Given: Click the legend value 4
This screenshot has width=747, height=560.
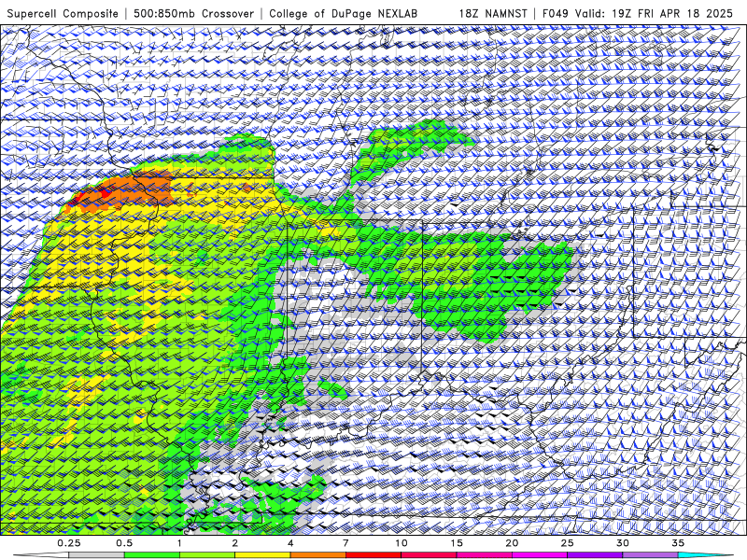Looking at the screenshot, I should (290, 543).
